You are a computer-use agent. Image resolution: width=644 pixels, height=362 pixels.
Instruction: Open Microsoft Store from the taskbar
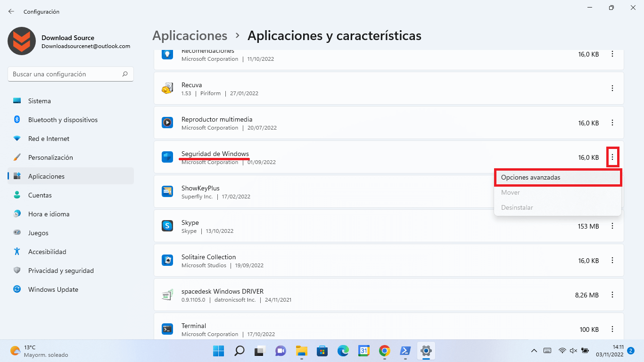coord(322,351)
